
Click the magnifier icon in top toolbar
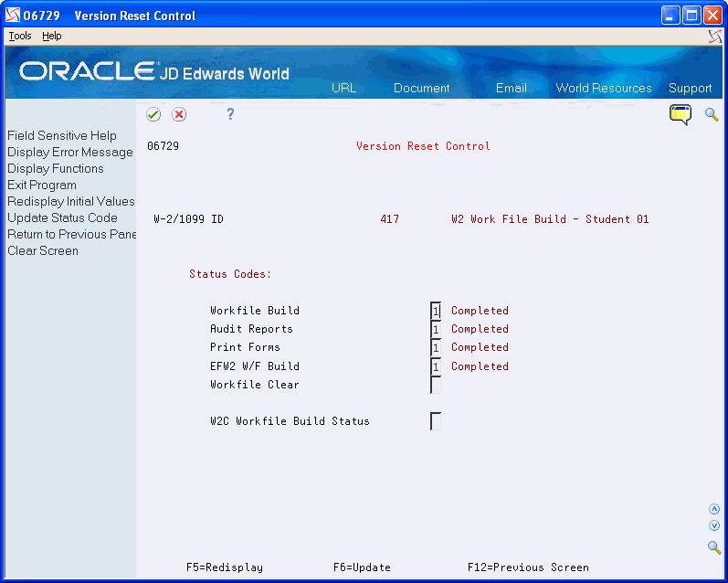(x=712, y=114)
